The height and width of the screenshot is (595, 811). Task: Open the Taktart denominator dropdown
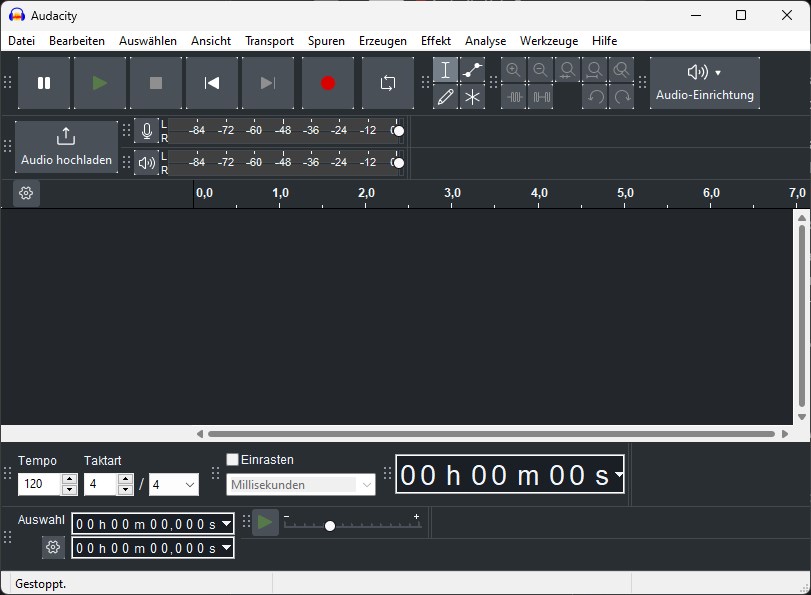(x=174, y=485)
